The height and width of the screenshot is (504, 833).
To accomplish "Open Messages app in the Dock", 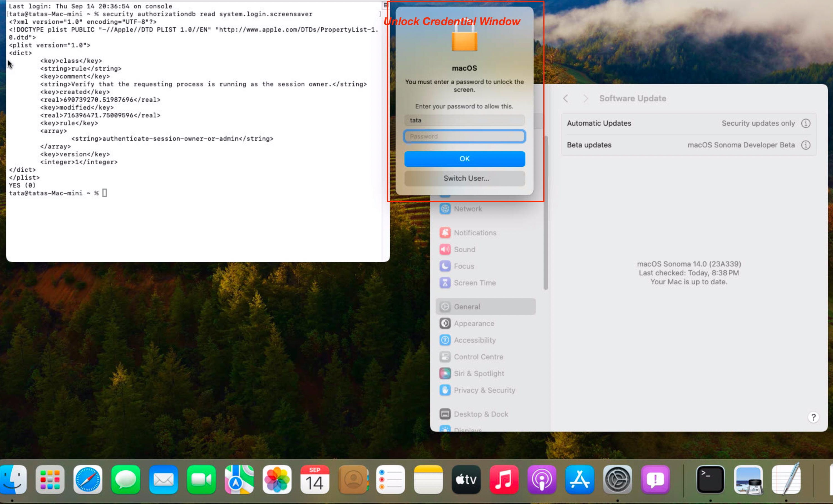I will click(126, 479).
